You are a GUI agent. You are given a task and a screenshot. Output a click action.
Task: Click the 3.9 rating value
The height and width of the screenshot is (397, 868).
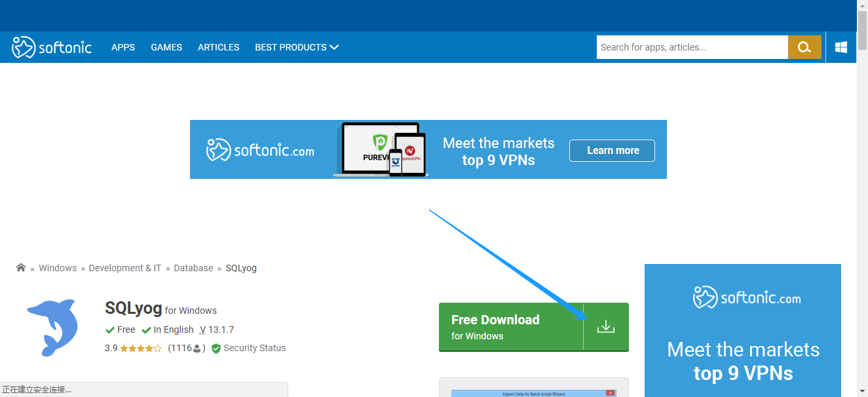pos(111,348)
